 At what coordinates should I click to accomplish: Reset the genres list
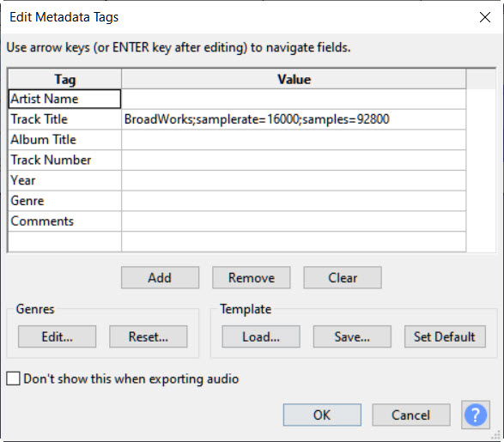pyautogui.click(x=149, y=336)
